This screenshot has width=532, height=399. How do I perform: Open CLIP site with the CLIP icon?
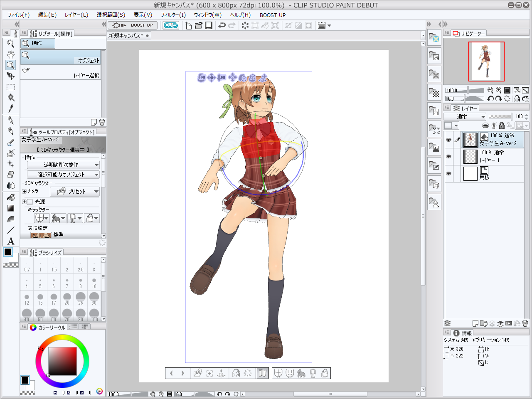pyautogui.click(x=171, y=25)
